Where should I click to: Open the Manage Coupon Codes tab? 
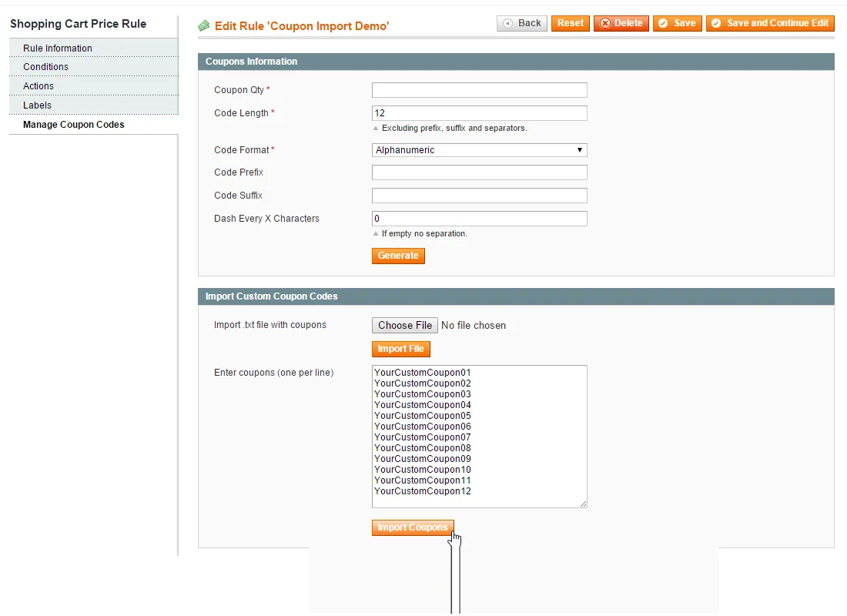pyautogui.click(x=93, y=125)
